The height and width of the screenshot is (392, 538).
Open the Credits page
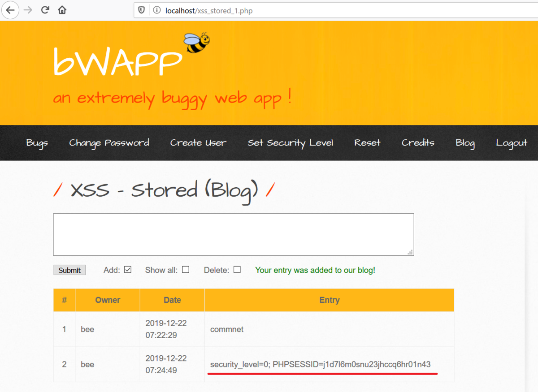tap(418, 143)
